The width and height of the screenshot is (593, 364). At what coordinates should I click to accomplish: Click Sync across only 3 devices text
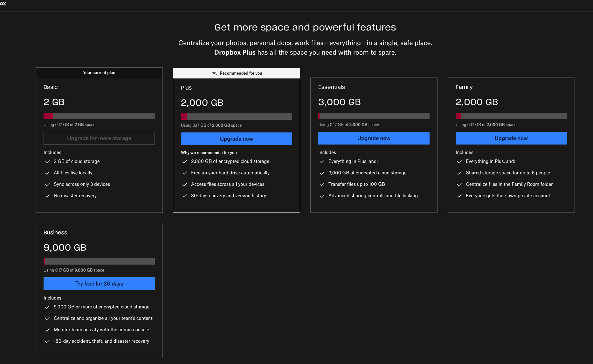pyautogui.click(x=82, y=184)
